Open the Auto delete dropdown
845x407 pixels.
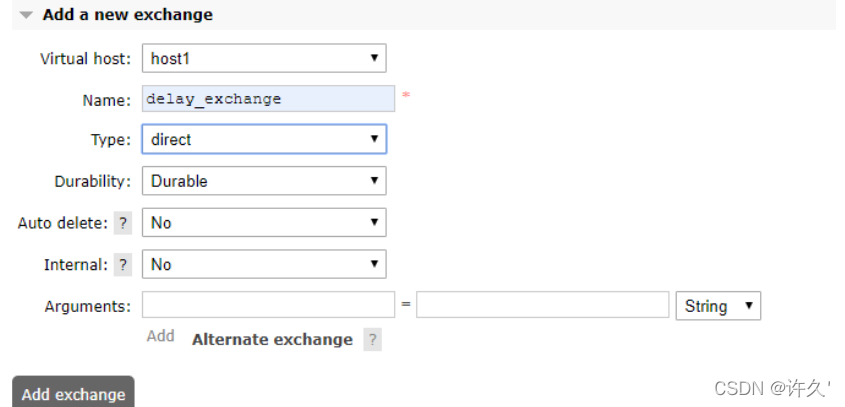[264, 223]
